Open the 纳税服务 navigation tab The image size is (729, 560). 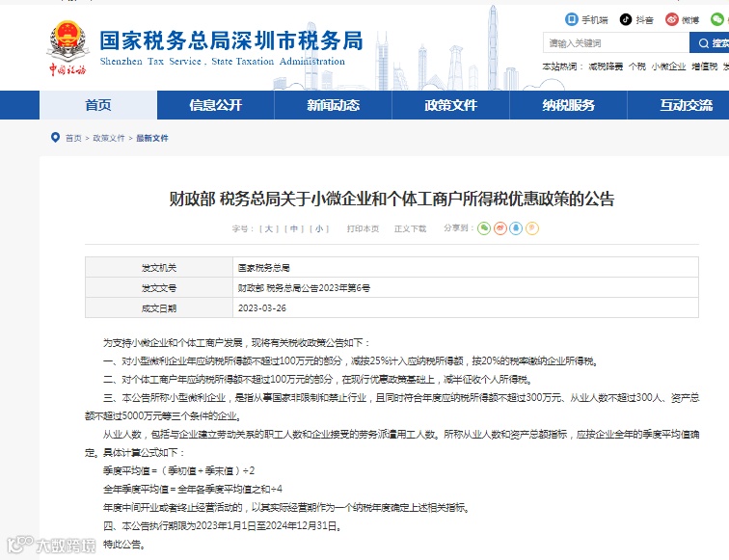coord(569,105)
